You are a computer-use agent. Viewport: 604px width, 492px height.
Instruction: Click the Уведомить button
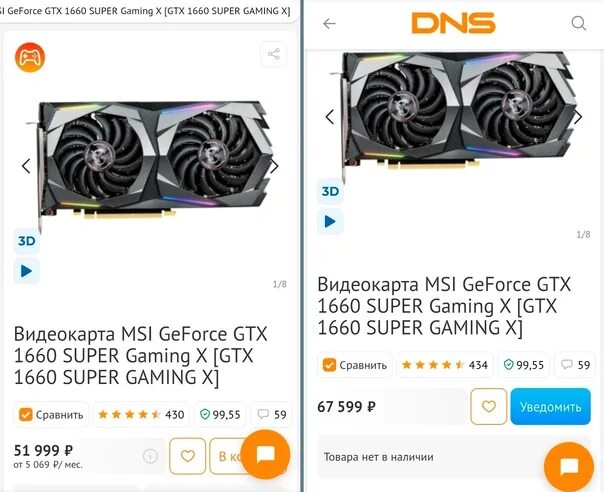(550, 406)
